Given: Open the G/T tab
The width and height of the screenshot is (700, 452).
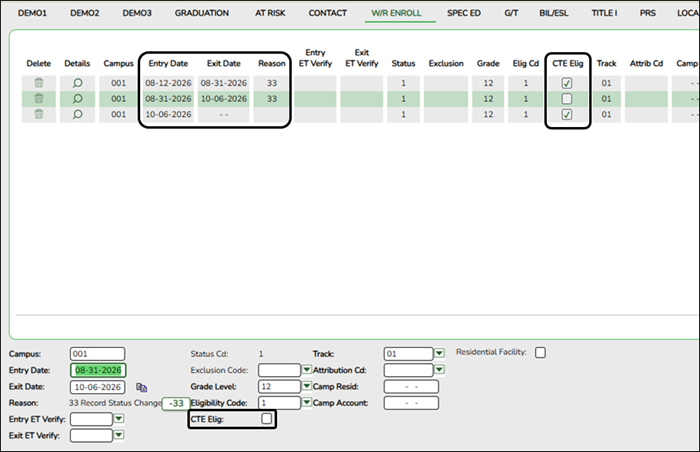Looking at the screenshot, I should pos(511,13).
